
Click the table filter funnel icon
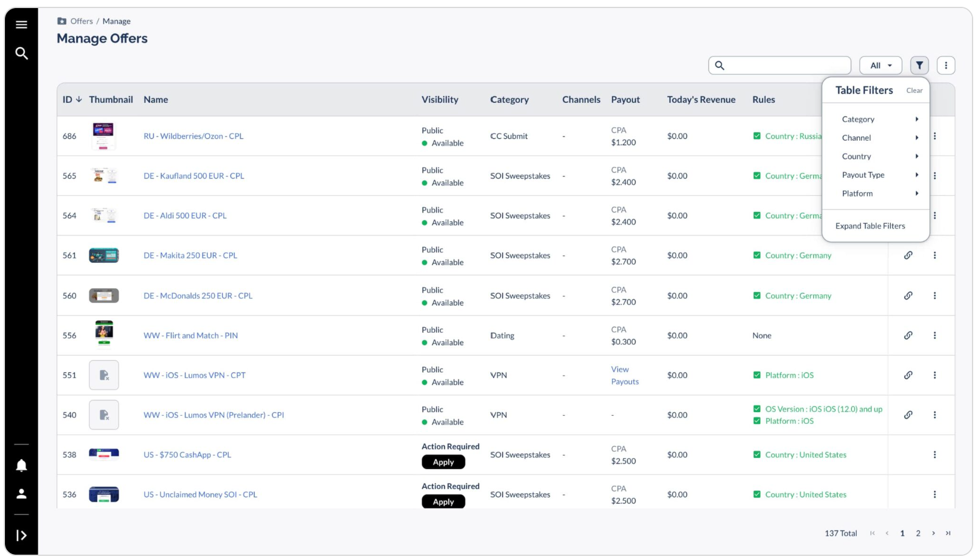[x=919, y=65]
